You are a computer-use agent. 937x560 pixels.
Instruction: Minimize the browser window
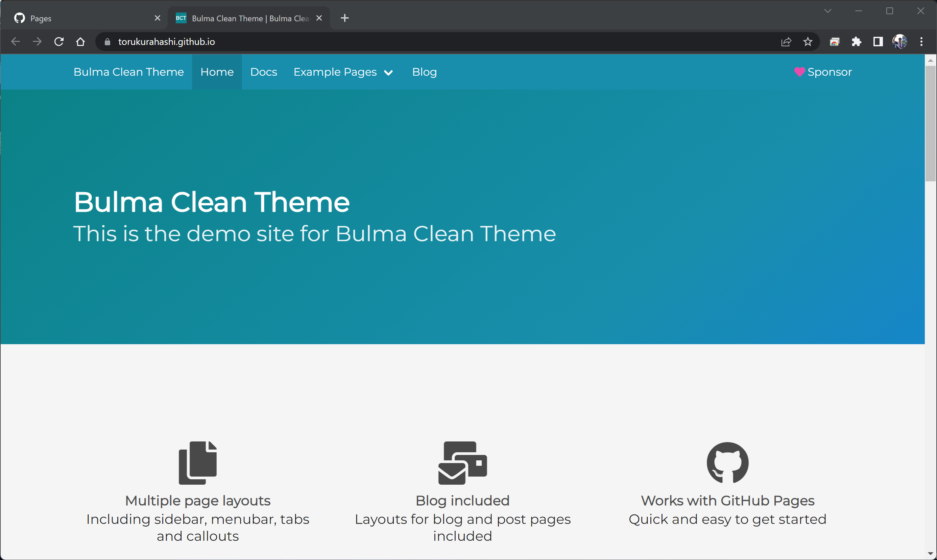859,11
